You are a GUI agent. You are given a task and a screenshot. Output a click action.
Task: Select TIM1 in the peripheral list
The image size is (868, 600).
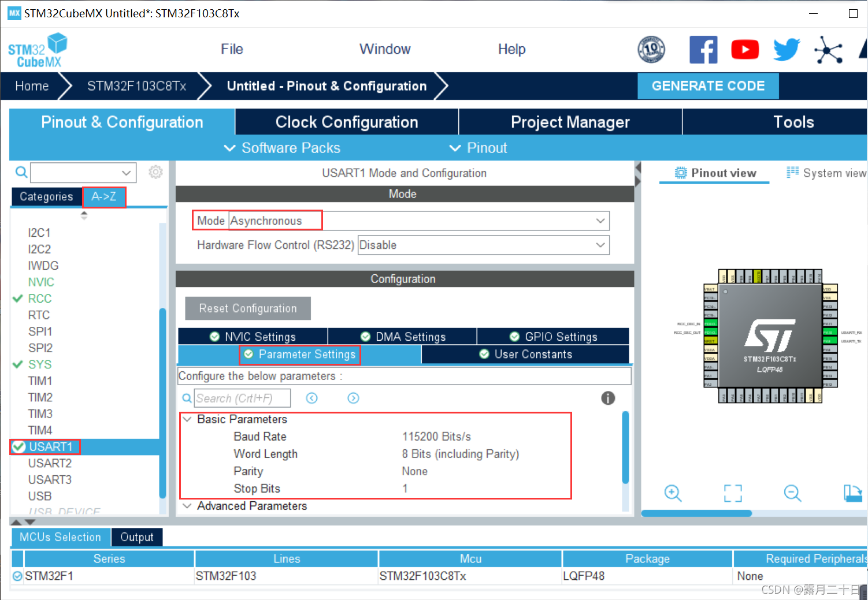(40, 381)
